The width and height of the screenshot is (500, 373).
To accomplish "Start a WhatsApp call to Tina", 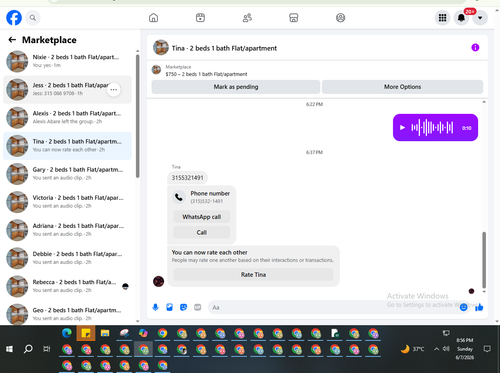I will (202, 217).
